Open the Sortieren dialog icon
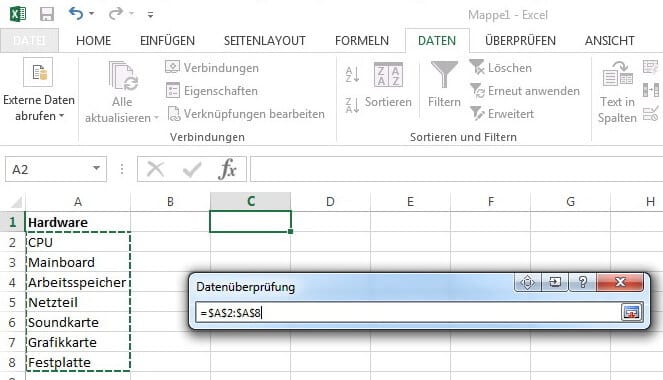Image resolution: width=663 pixels, height=380 pixels. point(388,75)
